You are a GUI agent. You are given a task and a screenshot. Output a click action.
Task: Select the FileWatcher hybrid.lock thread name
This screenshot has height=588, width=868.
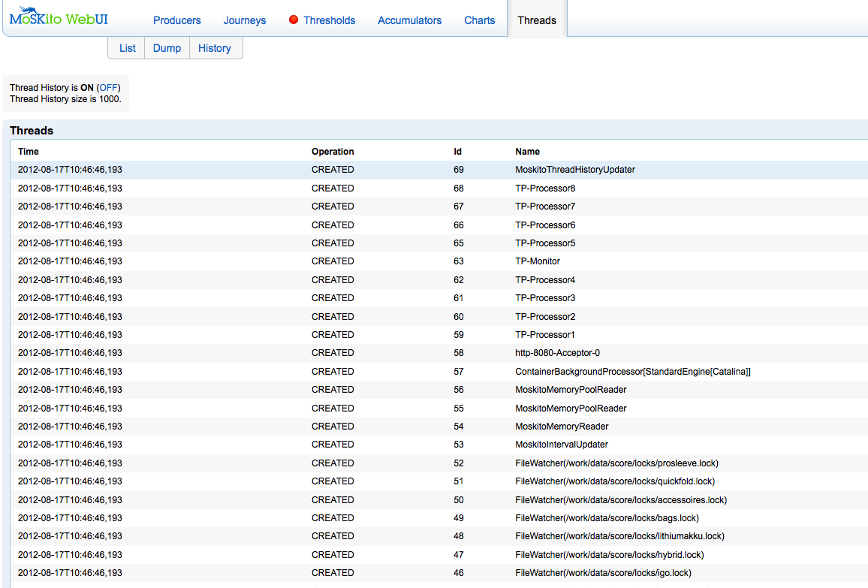click(x=610, y=555)
